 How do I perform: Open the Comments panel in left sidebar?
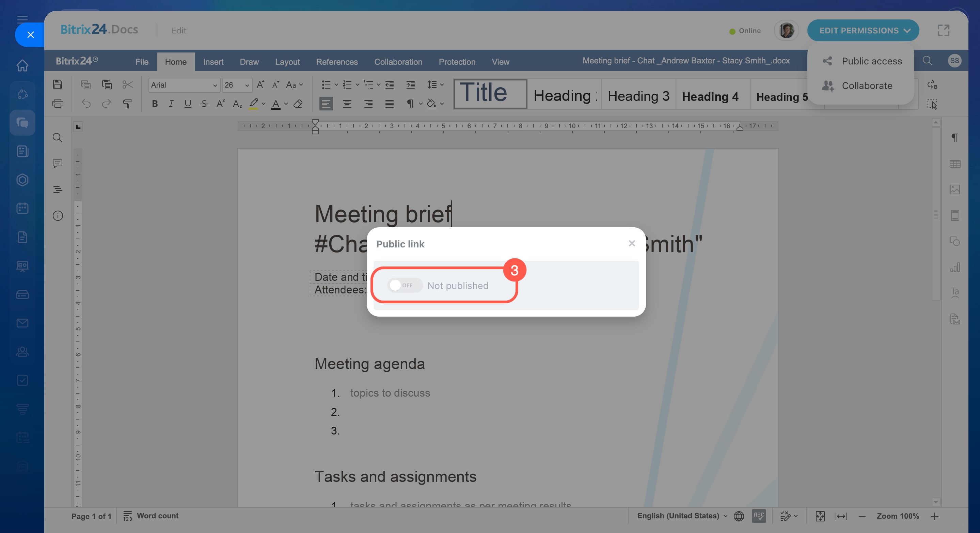[58, 164]
